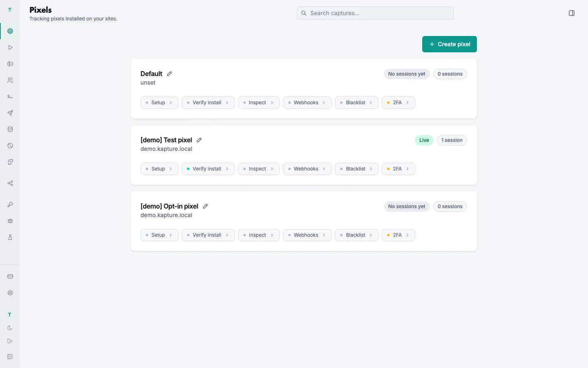Viewport: 588px width, 368px height.
Task: Click the Live status badge
Action: tap(424, 140)
